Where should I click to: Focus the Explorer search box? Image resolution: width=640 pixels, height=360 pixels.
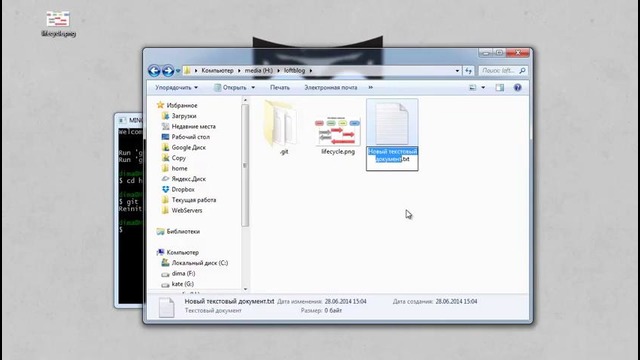pos(503,71)
